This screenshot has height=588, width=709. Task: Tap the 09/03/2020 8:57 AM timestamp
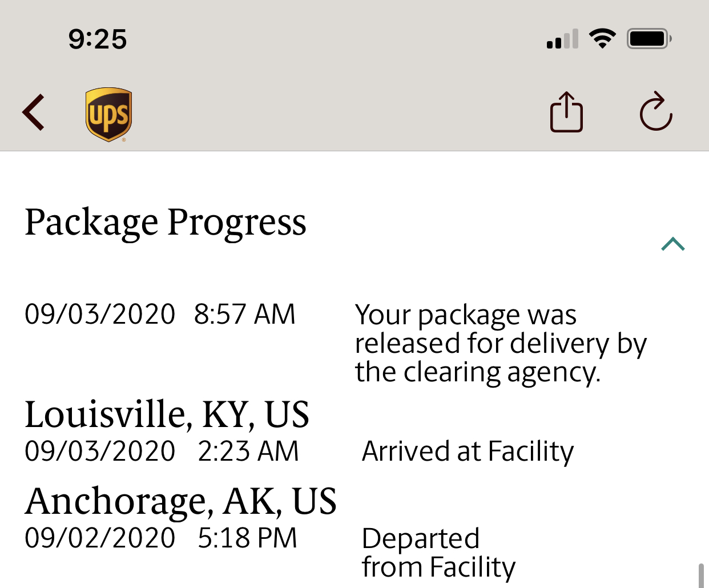tap(160, 315)
